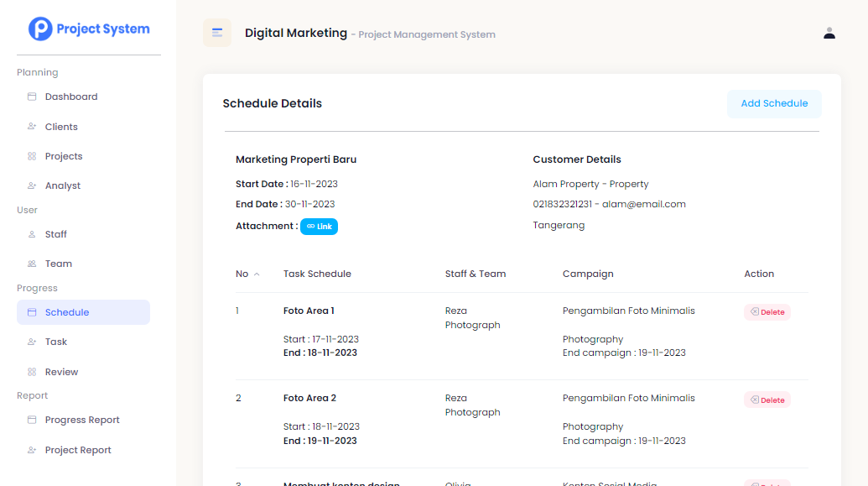
Task: Sort by the No column arrow
Action: tap(257, 274)
